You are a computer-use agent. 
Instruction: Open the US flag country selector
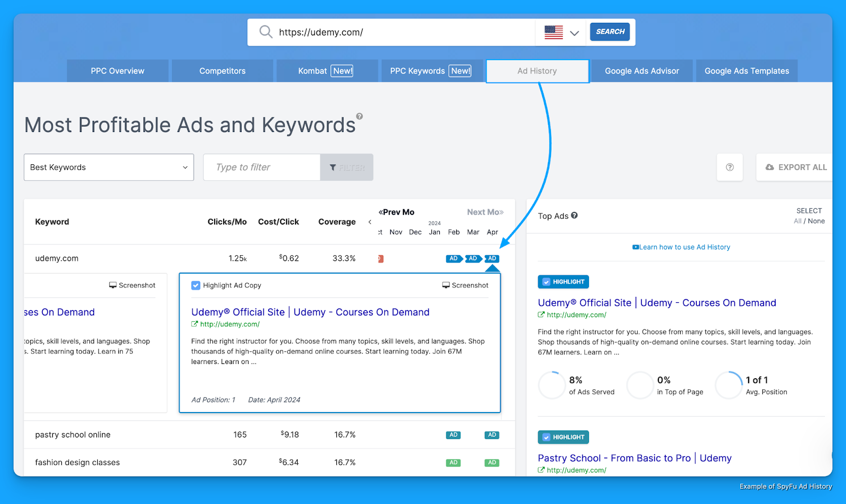click(x=562, y=33)
